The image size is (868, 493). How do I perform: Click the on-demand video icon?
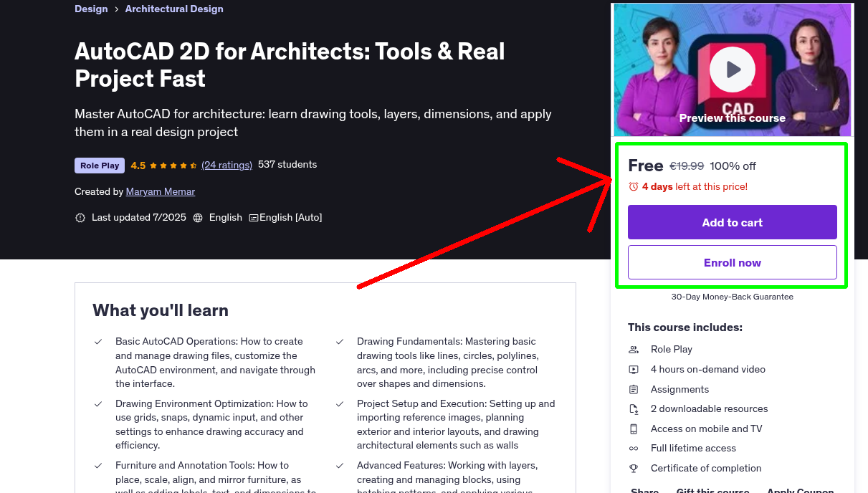pos(634,369)
